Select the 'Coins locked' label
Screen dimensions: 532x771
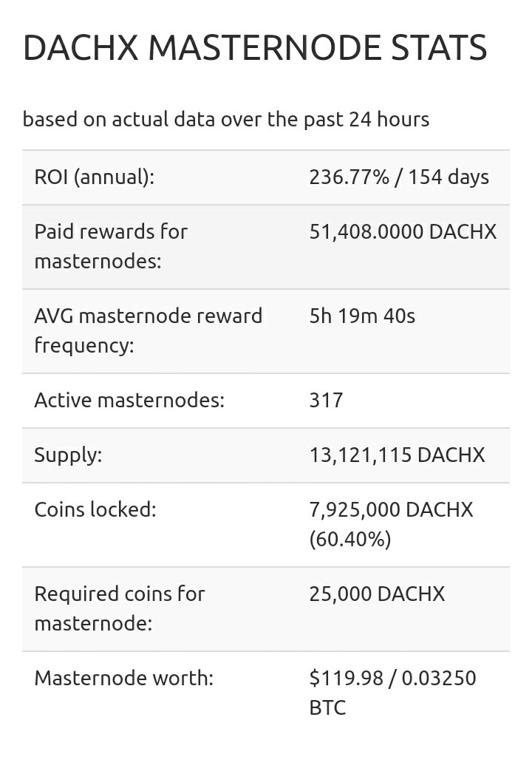95,509
